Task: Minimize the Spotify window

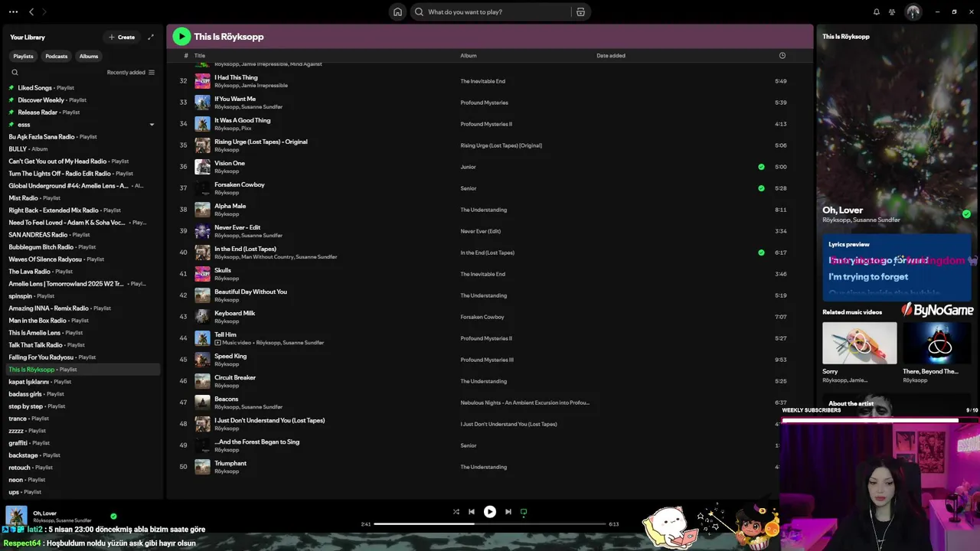Action: pyautogui.click(x=937, y=11)
